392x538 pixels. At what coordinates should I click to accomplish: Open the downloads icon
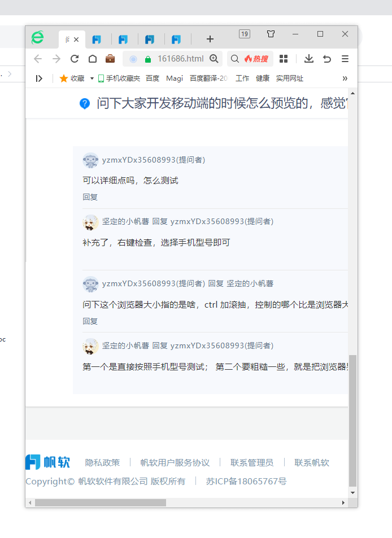(x=309, y=59)
